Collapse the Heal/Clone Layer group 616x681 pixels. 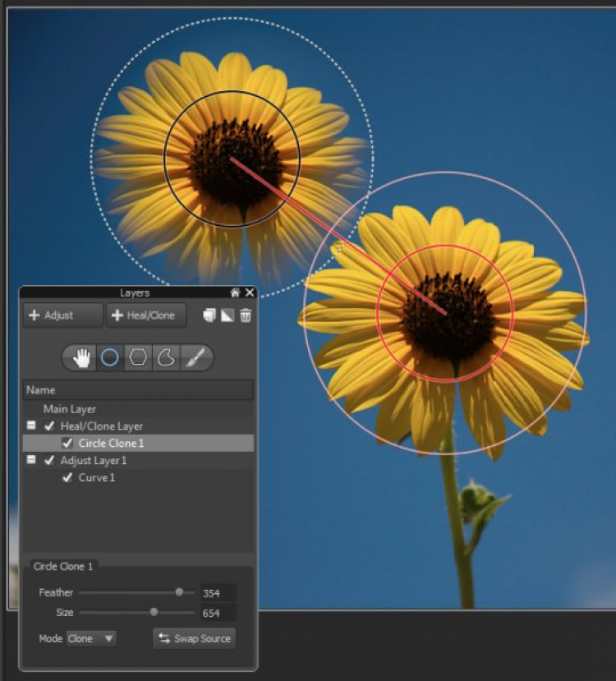pos(31,426)
